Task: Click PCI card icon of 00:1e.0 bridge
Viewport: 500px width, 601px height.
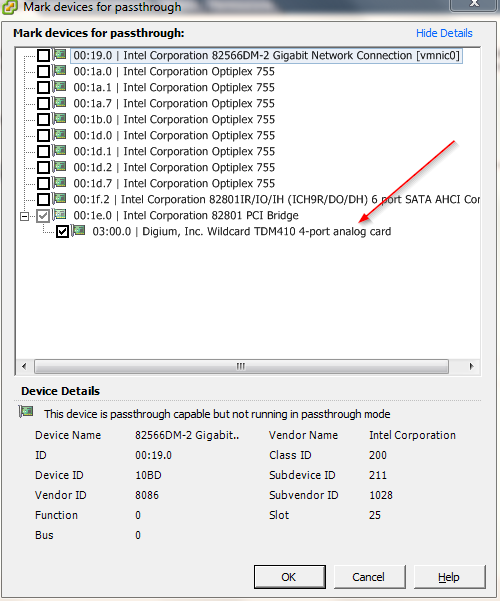Action: point(59,215)
